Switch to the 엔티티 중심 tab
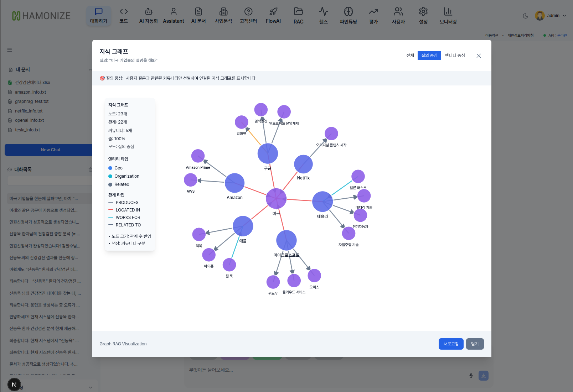Viewport: 573px width, 392px height. 455,56
